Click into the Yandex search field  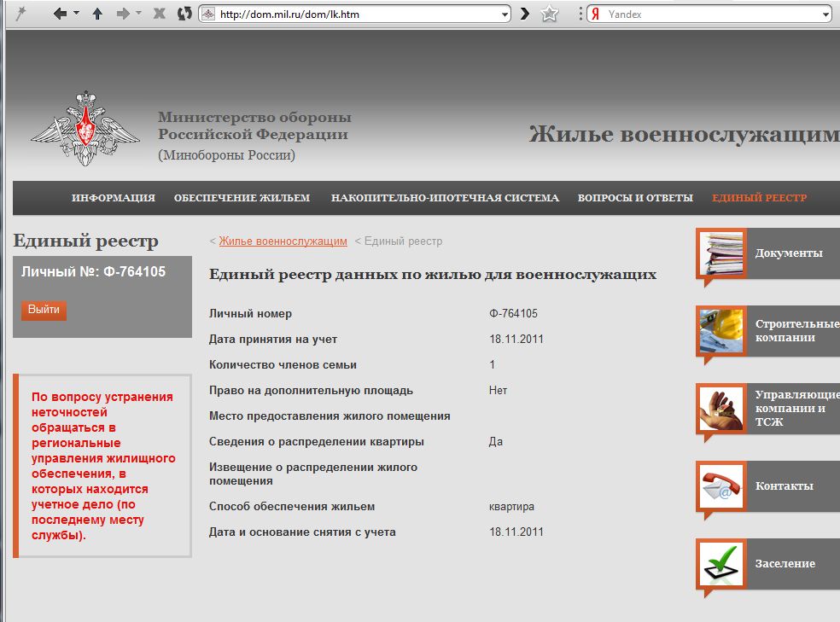coord(709,15)
